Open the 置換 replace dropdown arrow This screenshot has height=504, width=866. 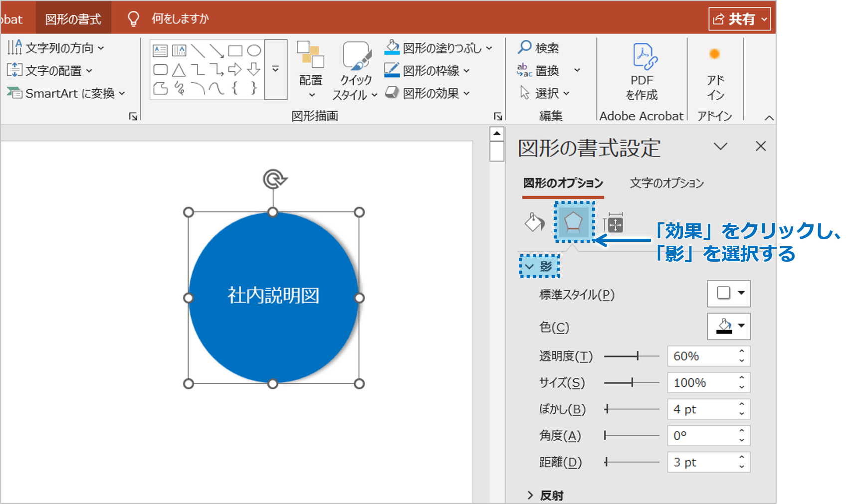click(x=577, y=70)
